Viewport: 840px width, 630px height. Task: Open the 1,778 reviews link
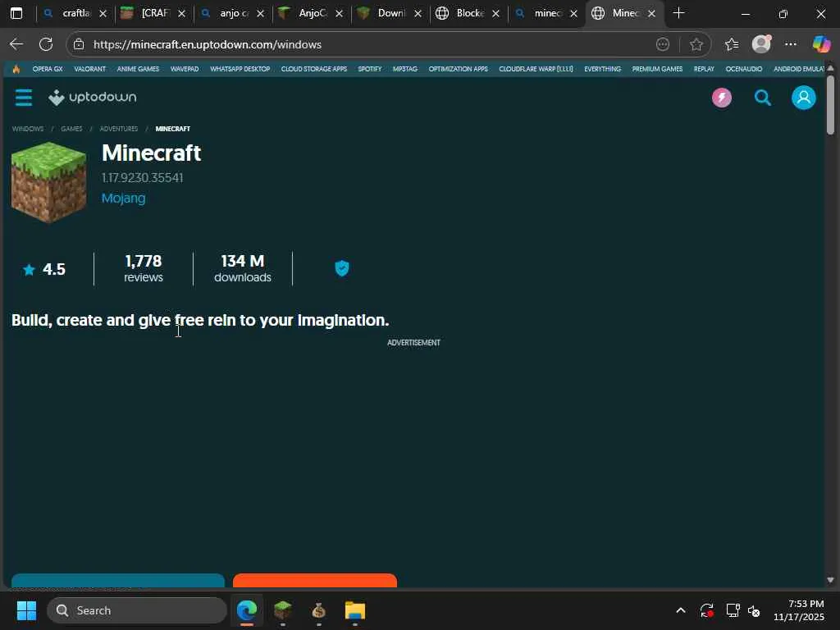click(x=143, y=268)
